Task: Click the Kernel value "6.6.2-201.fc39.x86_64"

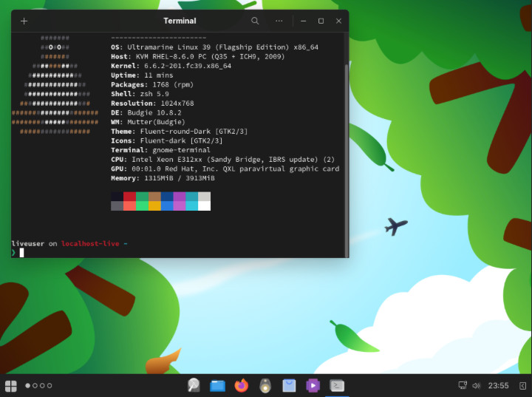Action: (188, 66)
